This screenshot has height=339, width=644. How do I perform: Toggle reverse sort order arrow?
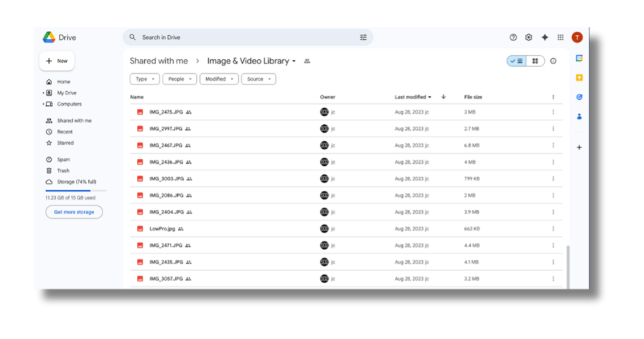(x=443, y=97)
